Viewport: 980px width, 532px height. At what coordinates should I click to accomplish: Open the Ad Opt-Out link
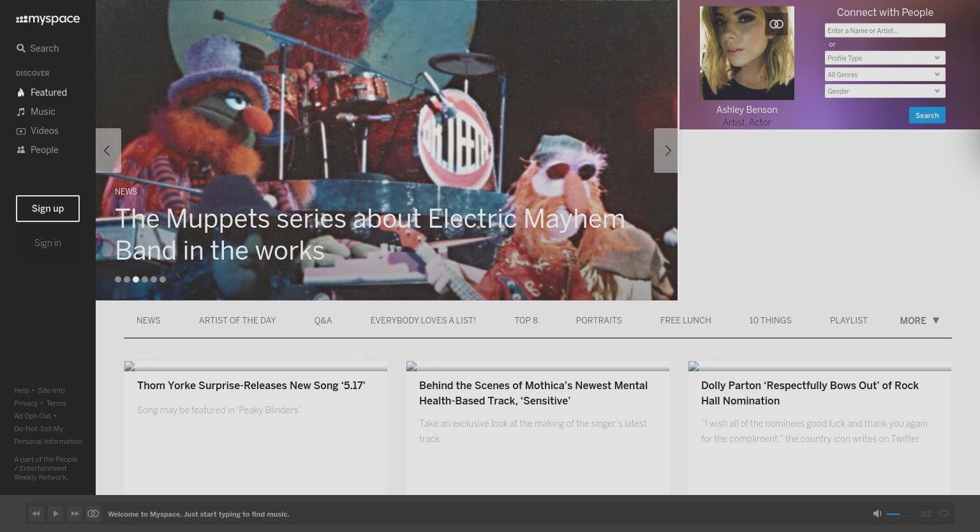coord(33,416)
